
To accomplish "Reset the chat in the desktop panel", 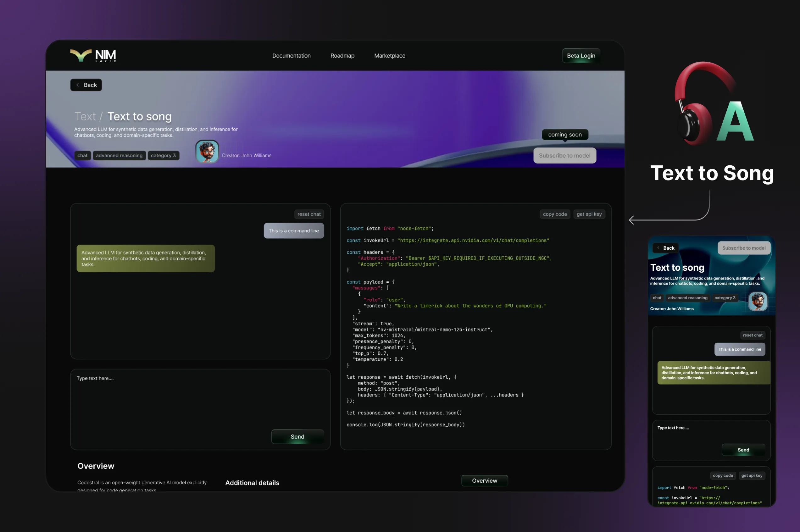I will tap(309, 214).
